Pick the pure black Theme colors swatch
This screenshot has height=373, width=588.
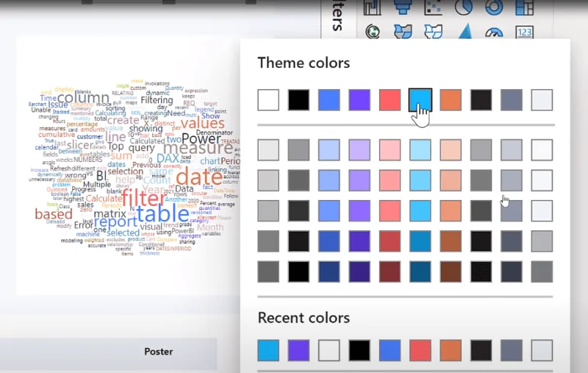(298, 100)
